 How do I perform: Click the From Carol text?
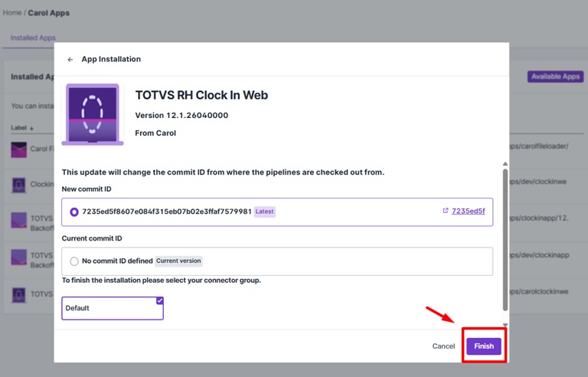(x=155, y=133)
